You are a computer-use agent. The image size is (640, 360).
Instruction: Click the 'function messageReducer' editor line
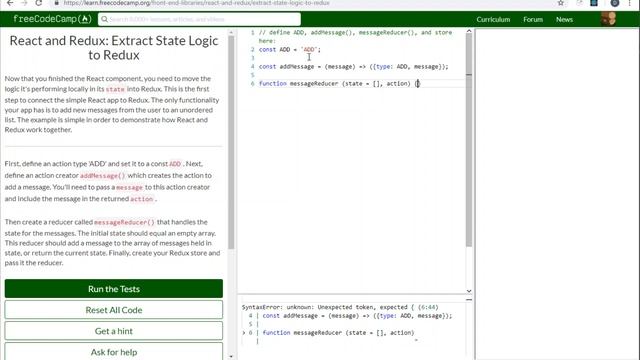(339, 83)
